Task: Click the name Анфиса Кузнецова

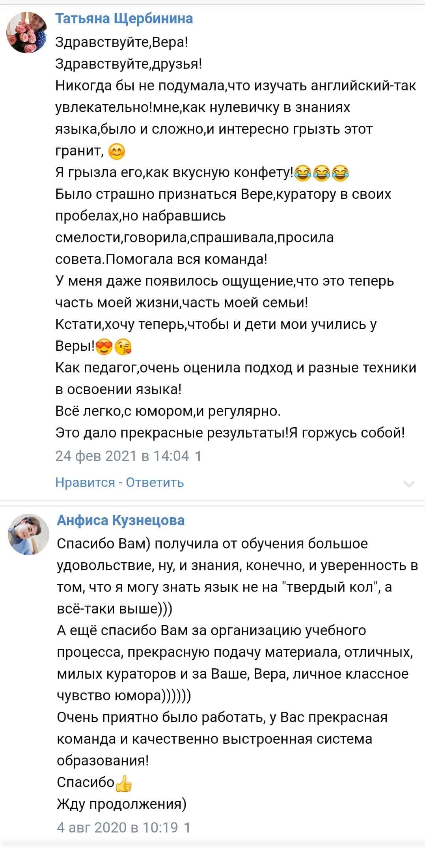Action: (121, 520)
